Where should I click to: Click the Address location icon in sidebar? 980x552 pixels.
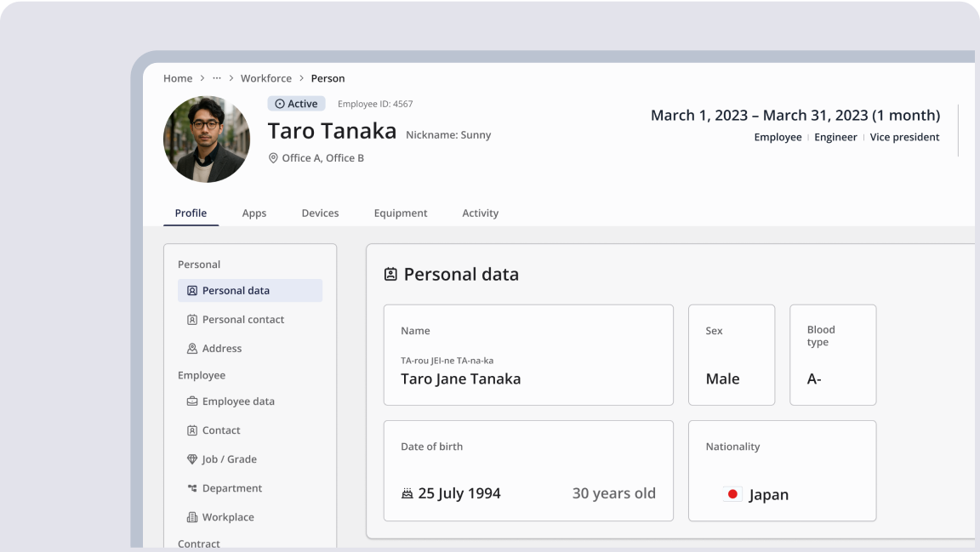[192, 349]
